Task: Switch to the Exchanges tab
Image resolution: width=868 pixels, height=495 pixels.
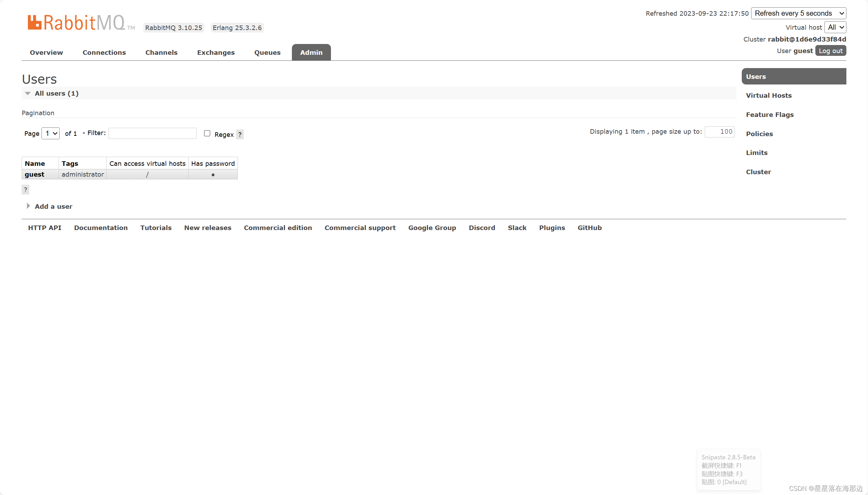Action: (216, 52)
